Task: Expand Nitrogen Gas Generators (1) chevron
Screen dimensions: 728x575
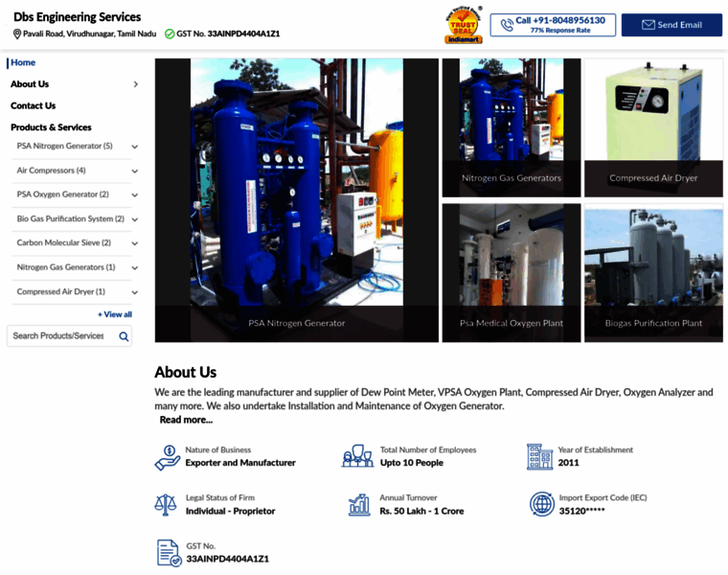Action: click(135, 268)
